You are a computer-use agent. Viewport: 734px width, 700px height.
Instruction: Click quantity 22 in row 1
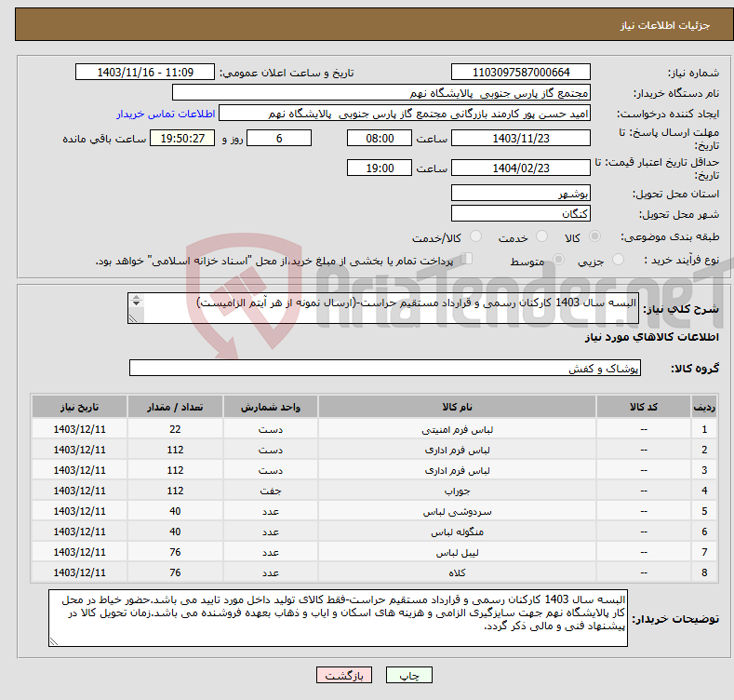(x=175, y=429)
